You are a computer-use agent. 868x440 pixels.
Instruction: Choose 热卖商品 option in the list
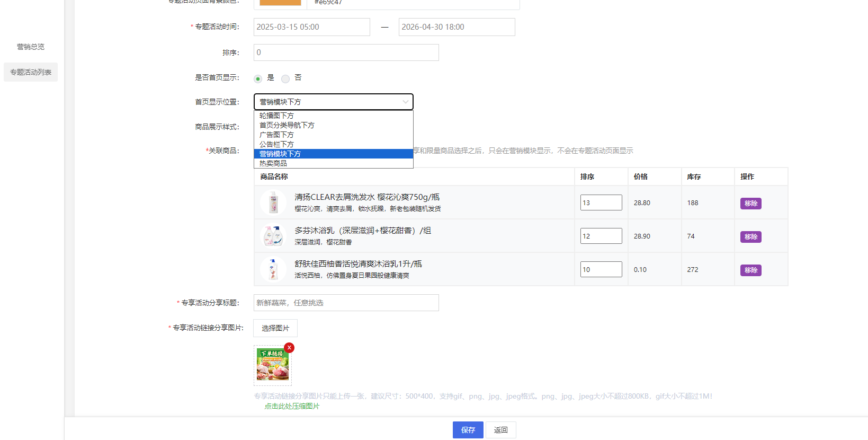(x=273, y=163)
